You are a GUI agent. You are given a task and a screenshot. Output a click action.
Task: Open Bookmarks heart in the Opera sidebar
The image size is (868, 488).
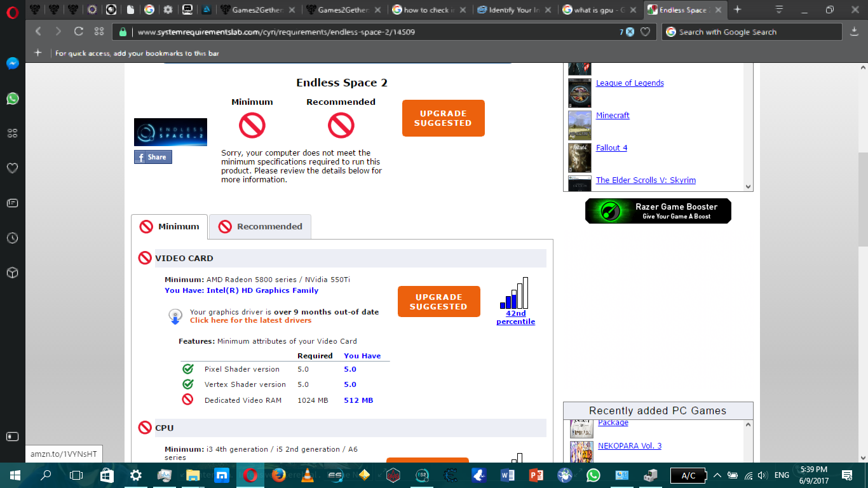coord(12,168)
